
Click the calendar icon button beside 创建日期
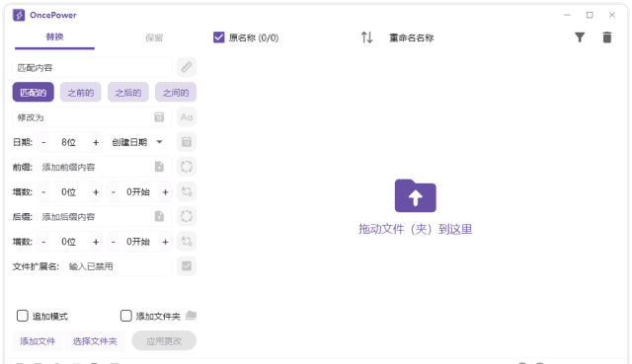click(x=187, y=142)
